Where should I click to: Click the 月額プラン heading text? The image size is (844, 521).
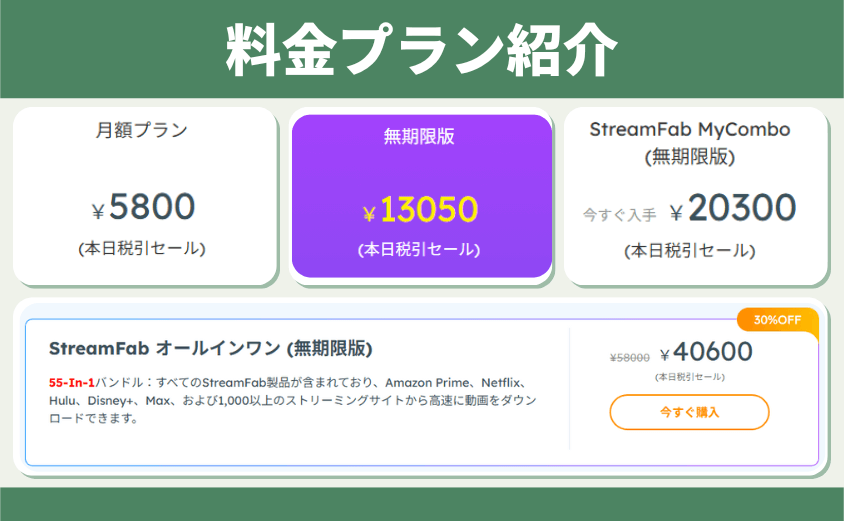click(142, 130)
